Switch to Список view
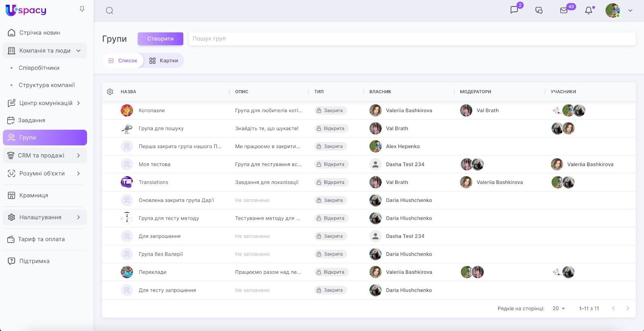 [123, 60]
